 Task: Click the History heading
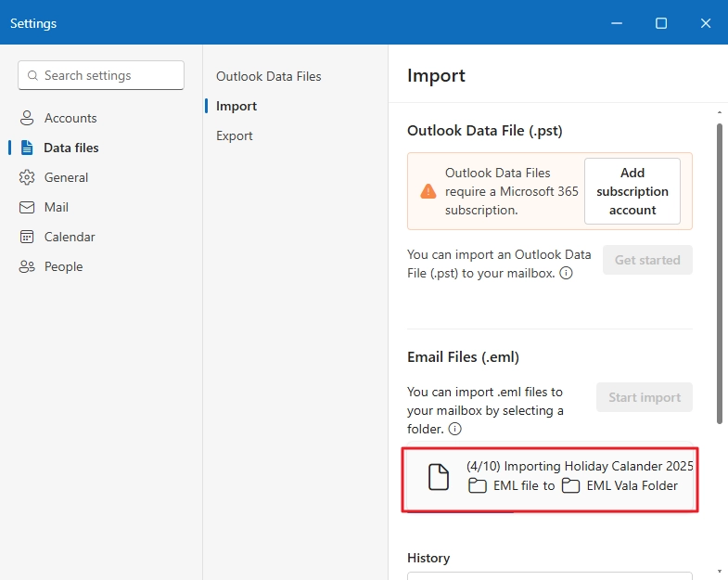click(x=428, y=558)
